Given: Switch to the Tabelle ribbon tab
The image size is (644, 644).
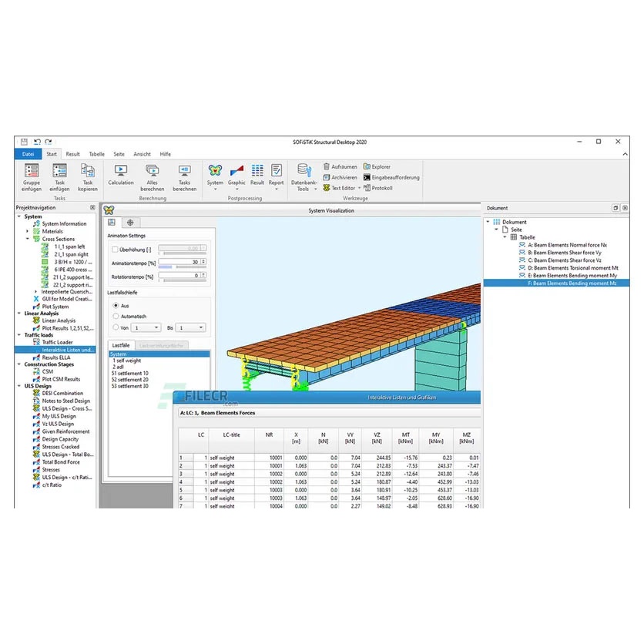Looking at the screenshot, I should pos(96,154).
